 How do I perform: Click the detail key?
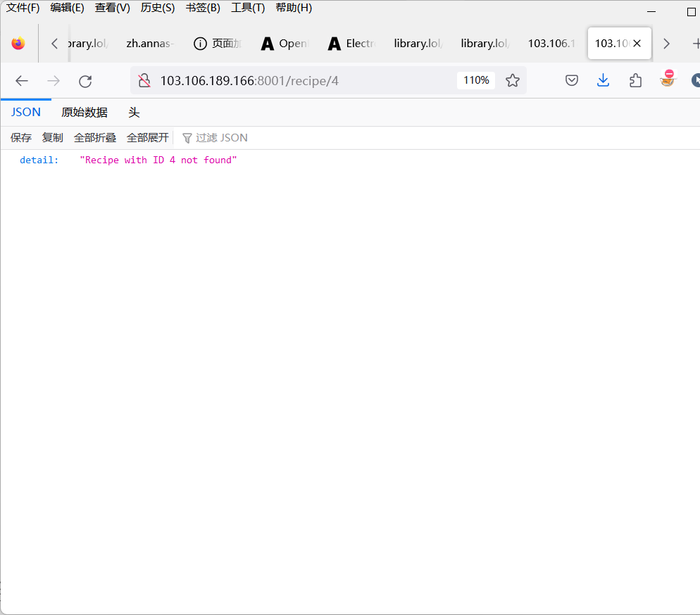[39, 160]
